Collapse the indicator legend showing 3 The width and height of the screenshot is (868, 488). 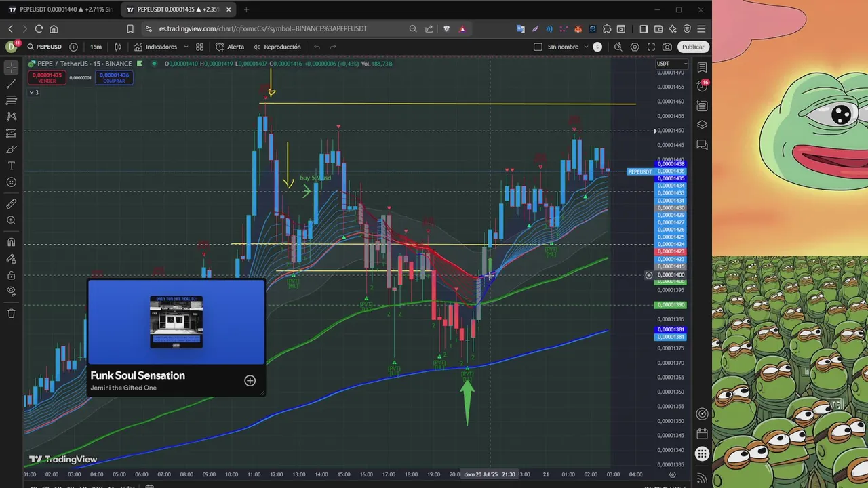(x=33, y=92)
